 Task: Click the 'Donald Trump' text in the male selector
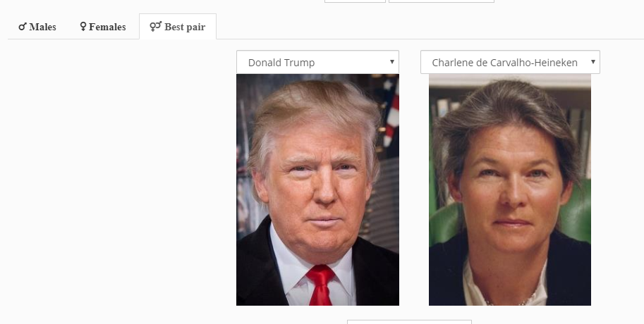[x=281, y=63]
